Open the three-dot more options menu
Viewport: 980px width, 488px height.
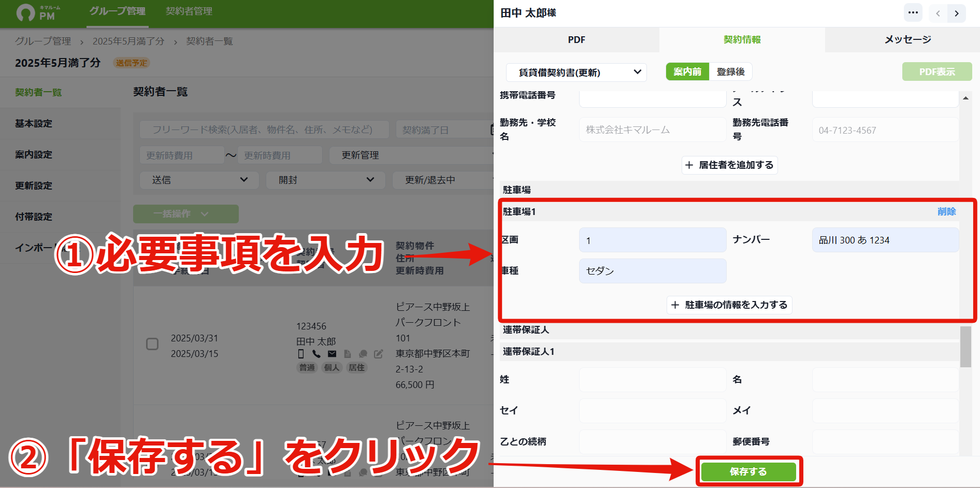pyautogui.click(x=913, y=12)
